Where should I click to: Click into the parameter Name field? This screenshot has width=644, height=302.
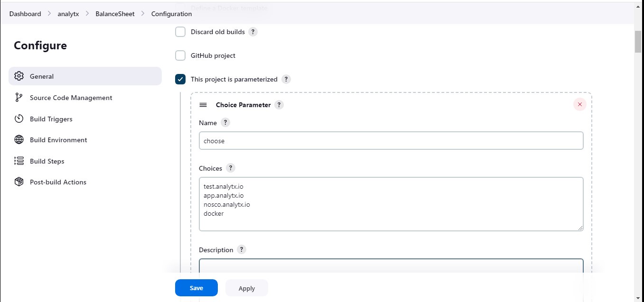pyautogui.click(x=391, y=141)
